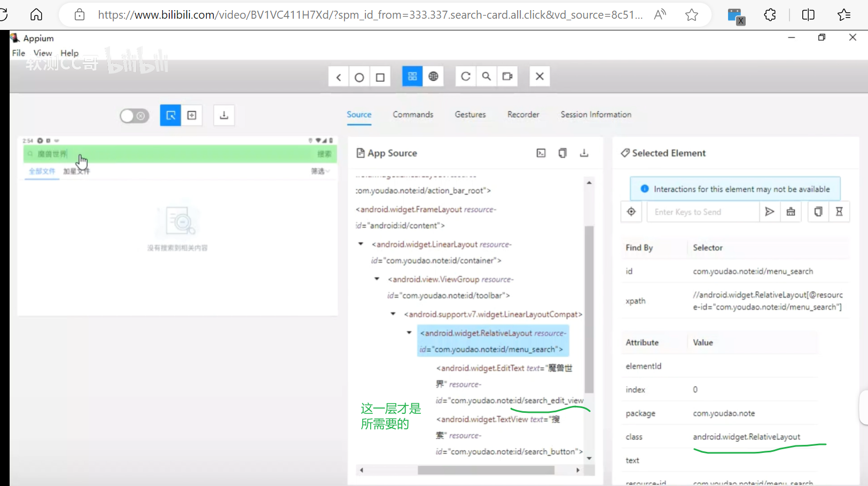Add page to favorites star icon

692,15
